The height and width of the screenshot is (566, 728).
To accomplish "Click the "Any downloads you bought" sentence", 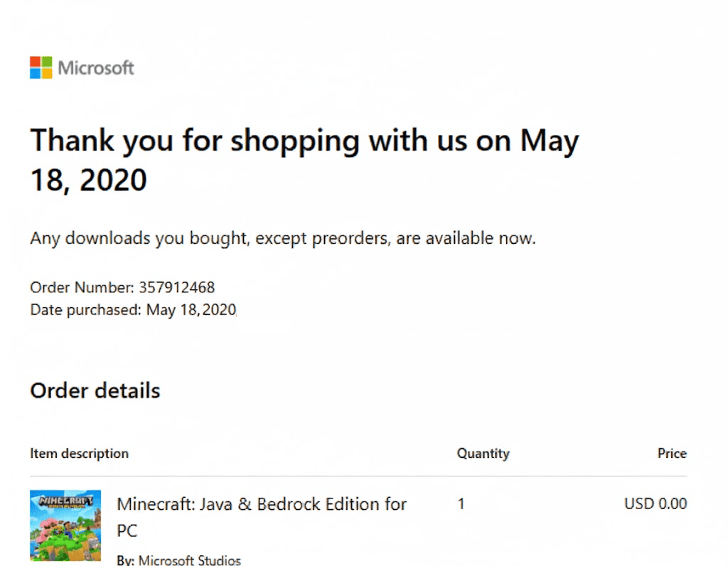I will tap(282, 238).
